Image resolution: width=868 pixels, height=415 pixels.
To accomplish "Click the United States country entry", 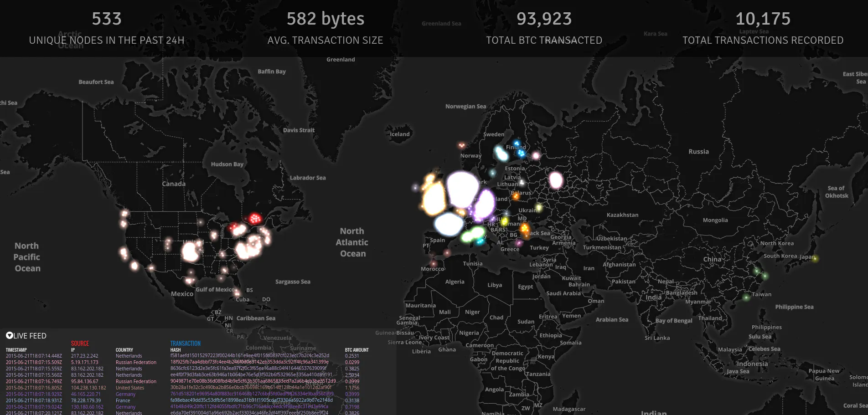I will click(130, 388).
